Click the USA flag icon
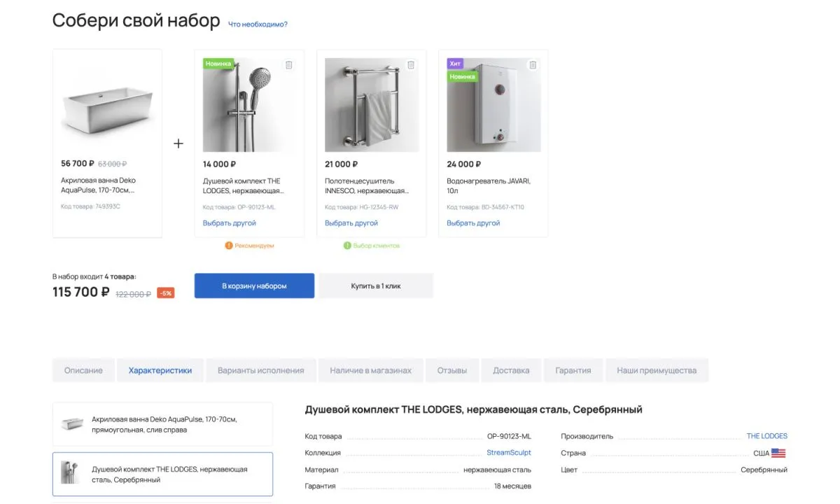 778,453
